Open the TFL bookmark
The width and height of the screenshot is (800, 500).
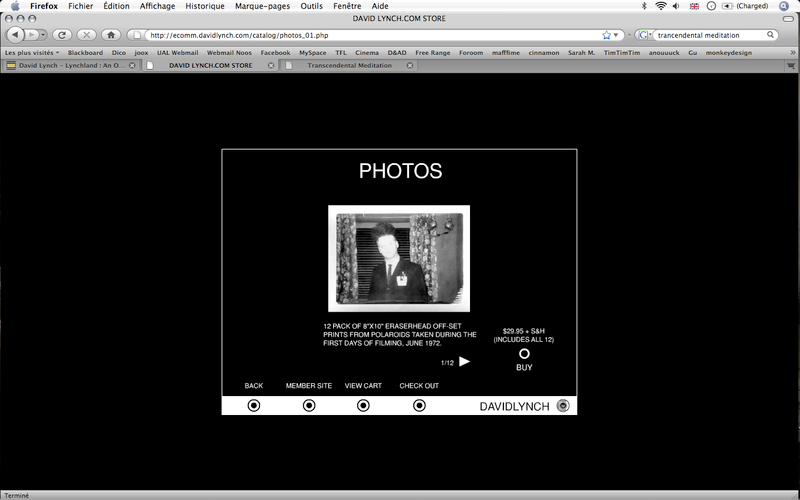click(x=341, y=53)
